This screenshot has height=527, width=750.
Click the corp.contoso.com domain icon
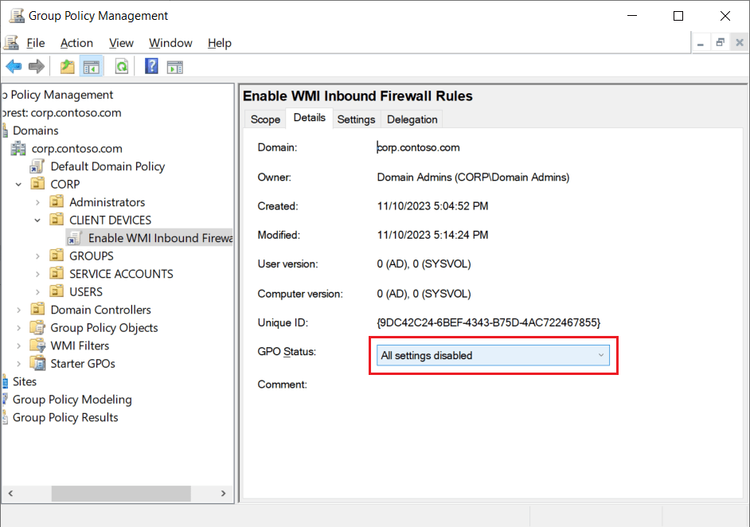coord(18,148)
